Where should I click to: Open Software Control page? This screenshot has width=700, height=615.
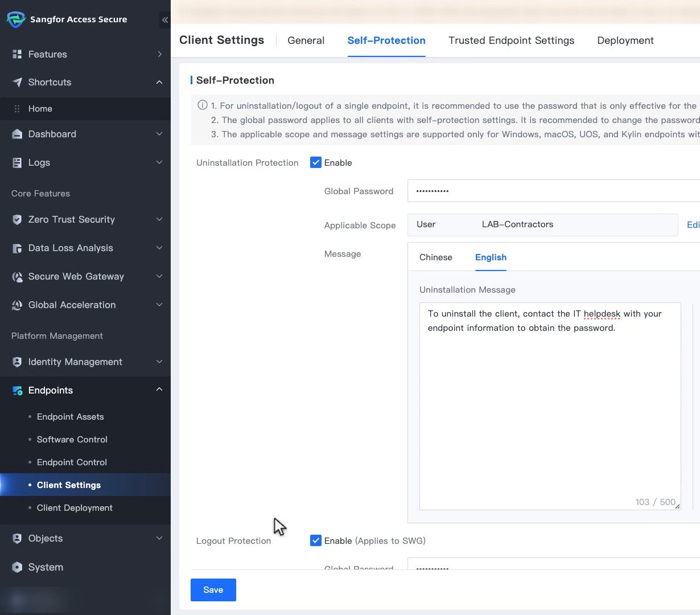72,440
